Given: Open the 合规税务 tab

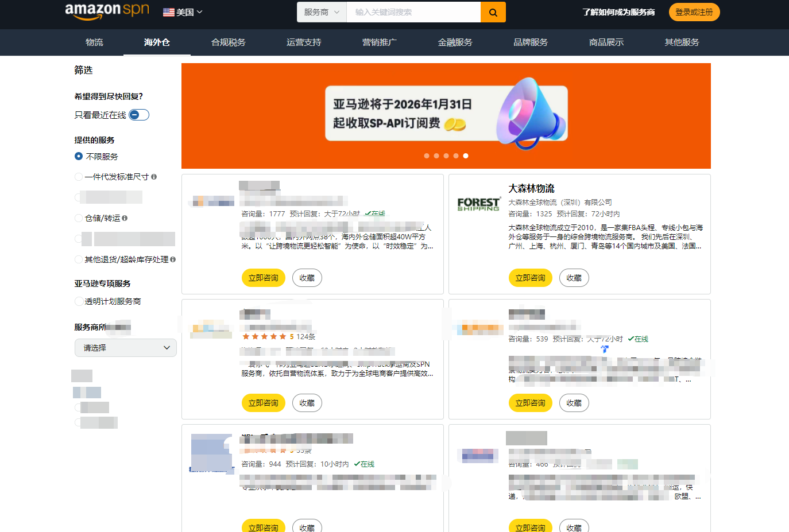Looking at the screenshot, I should 228,42.
